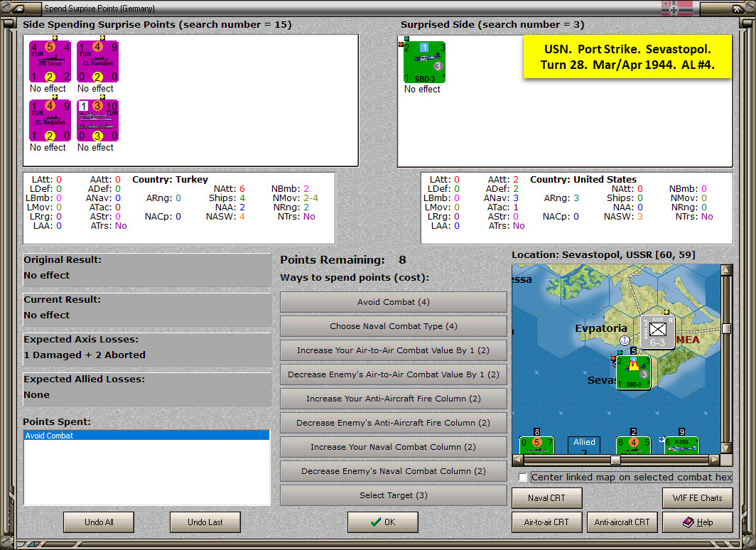Increase Your Naval Combat Column
756x550 pixels.
(x=393, y=447)
